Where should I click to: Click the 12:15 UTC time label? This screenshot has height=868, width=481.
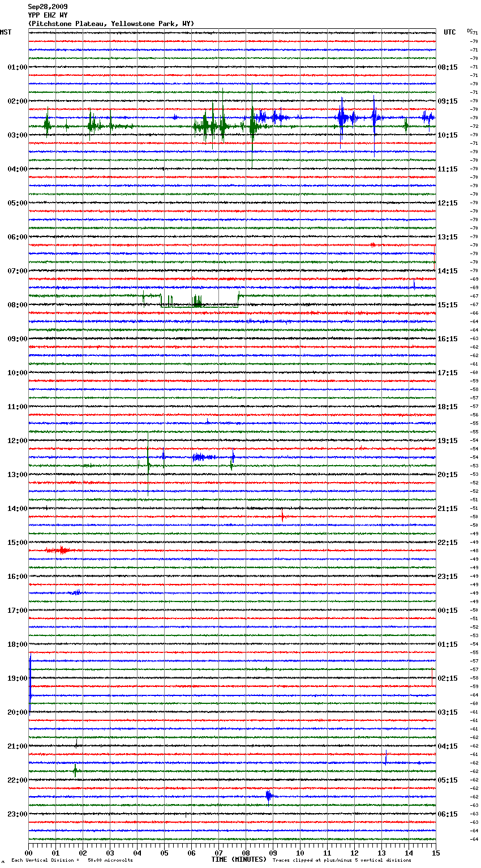[448, 203]
